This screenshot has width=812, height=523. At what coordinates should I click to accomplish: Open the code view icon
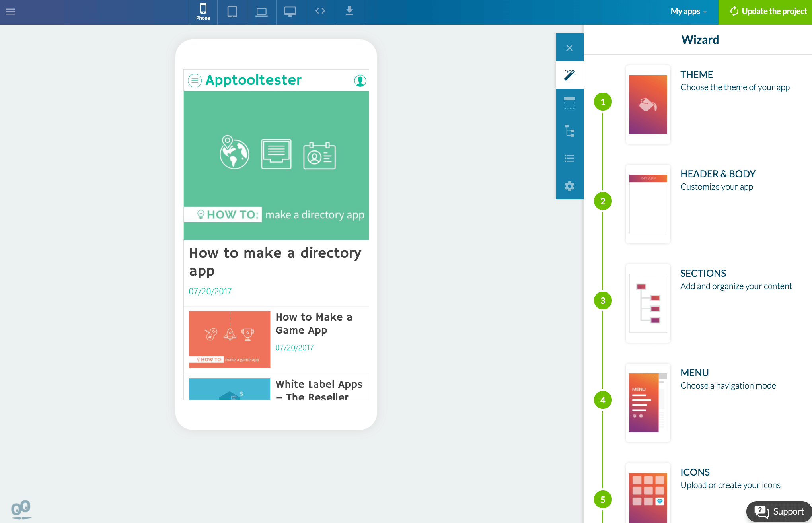(x=320, y=11)
